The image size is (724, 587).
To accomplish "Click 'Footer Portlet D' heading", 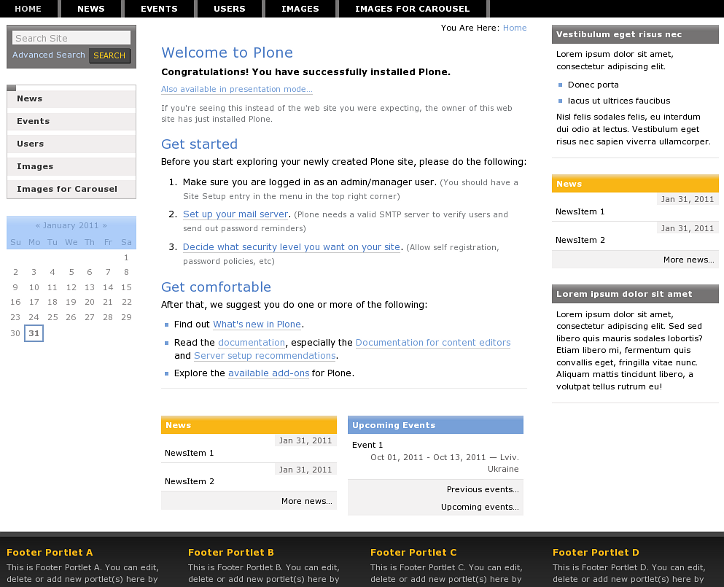I will (x=596, y=552).
